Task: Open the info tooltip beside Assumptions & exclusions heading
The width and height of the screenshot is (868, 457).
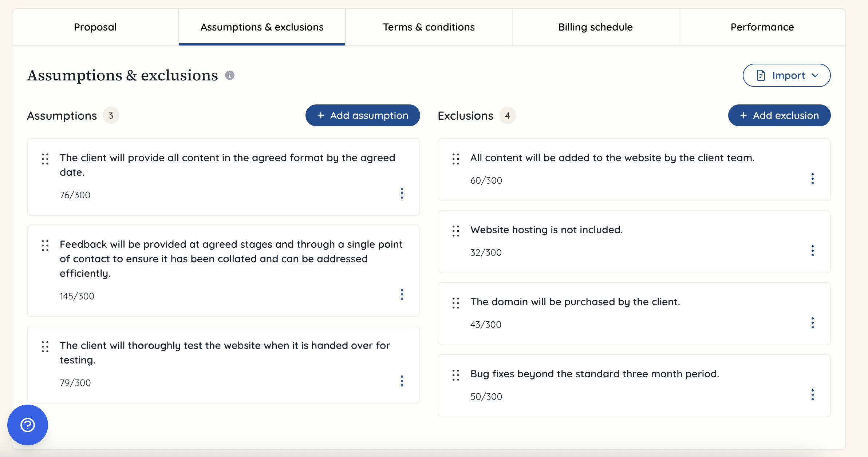Action: [230, 76]
